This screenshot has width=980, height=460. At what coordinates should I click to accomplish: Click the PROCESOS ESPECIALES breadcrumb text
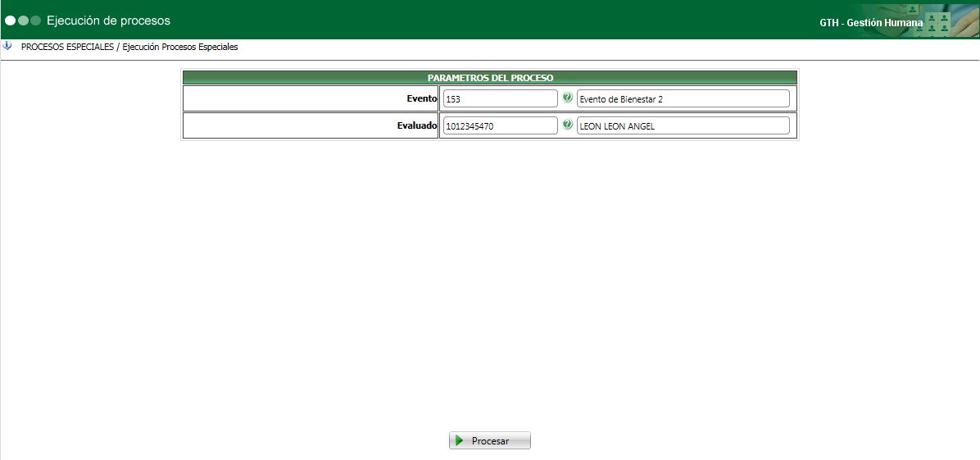(x=67, y=47)
